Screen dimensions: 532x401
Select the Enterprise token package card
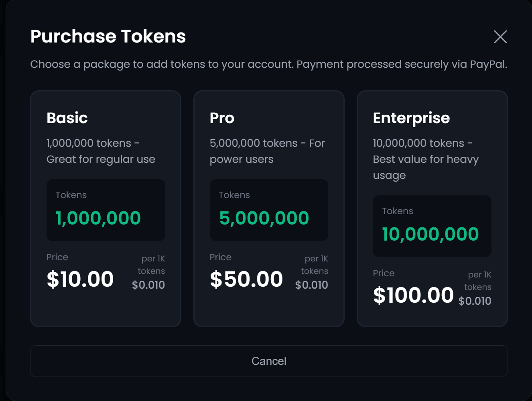[432, 209]
